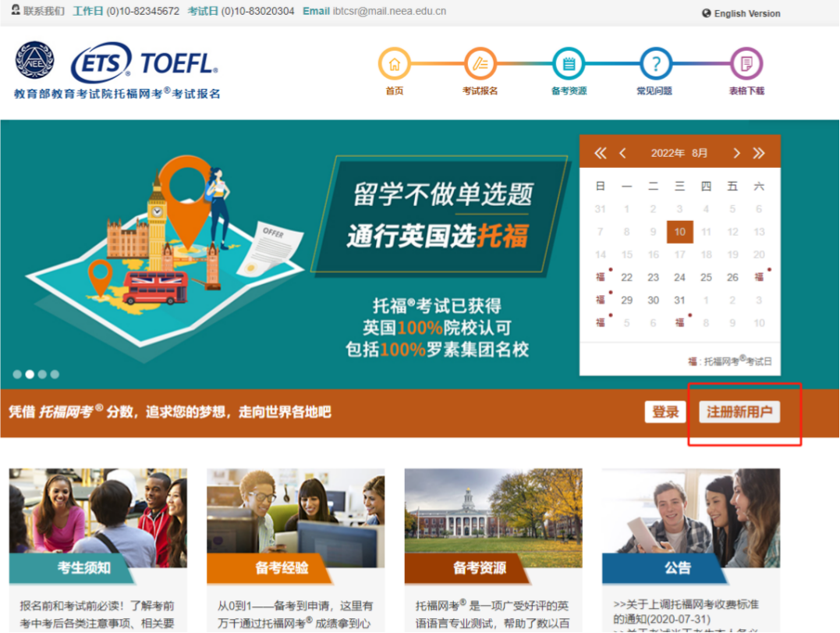Click the ETS TOEFL logo
This screenshot has width=840, height=633.
pyautogui.click(x=144, y=62)
